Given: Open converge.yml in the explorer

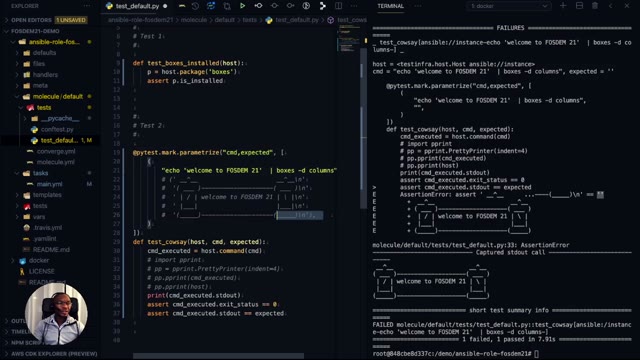Looking at the screenshot, I should 56,151.
